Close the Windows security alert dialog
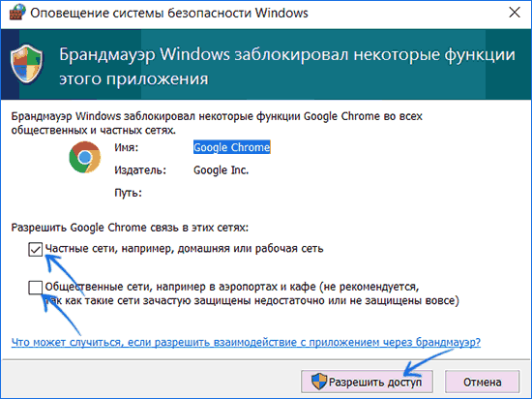The width and height of the screenshot is (532, 399). (515, 13)
